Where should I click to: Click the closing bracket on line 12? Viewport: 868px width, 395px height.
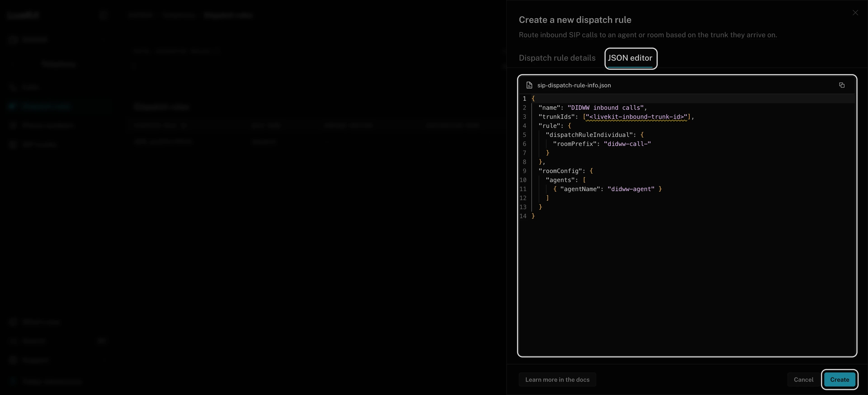pyautogui.click(x=547, y=198)
